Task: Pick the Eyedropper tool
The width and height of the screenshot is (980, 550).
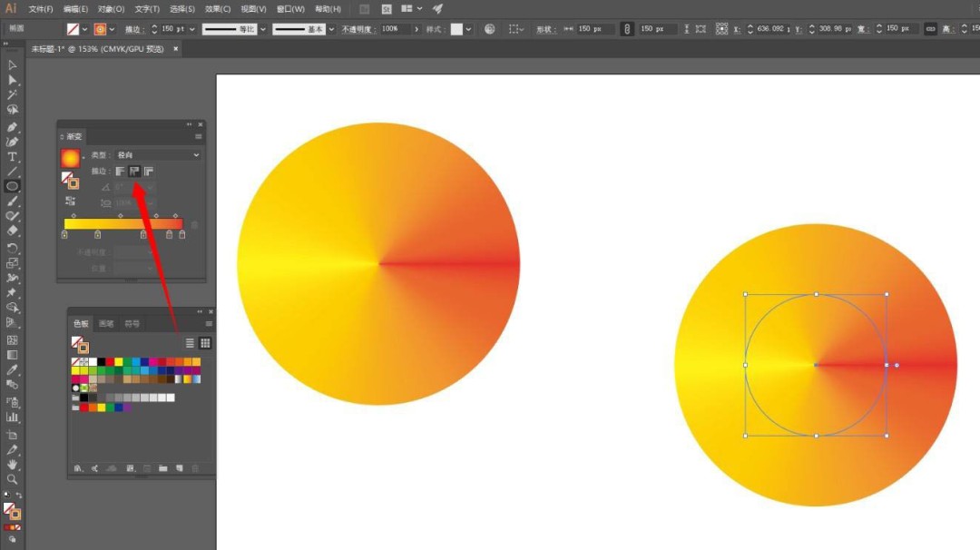Action: 13,370
